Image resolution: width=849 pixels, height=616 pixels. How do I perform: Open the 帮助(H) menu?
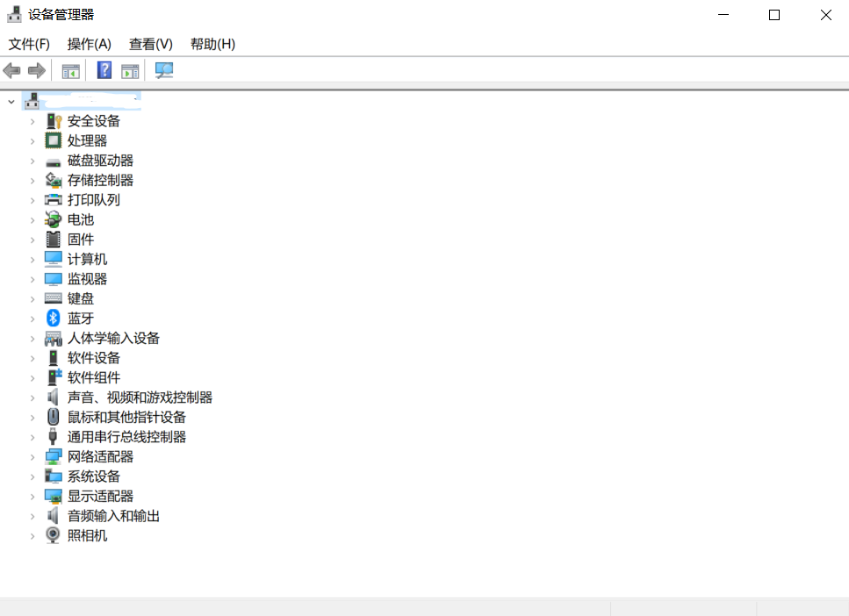tap(212, 44)
